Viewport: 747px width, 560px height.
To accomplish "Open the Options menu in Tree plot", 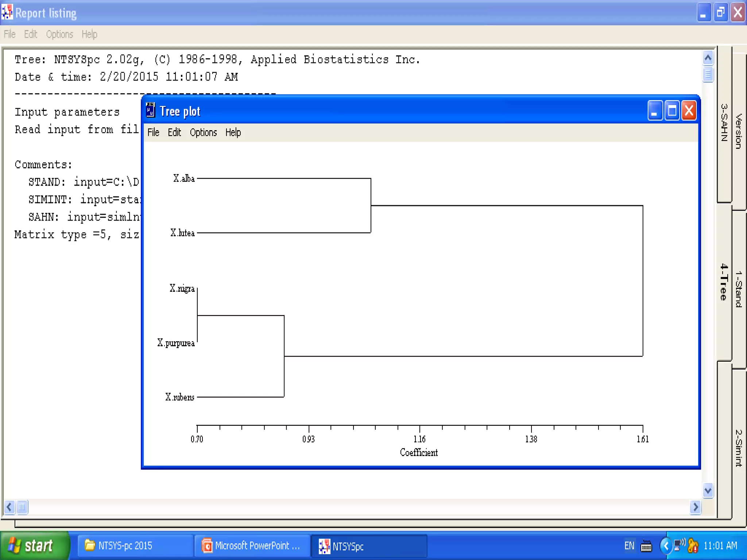I will pos(203,132).
